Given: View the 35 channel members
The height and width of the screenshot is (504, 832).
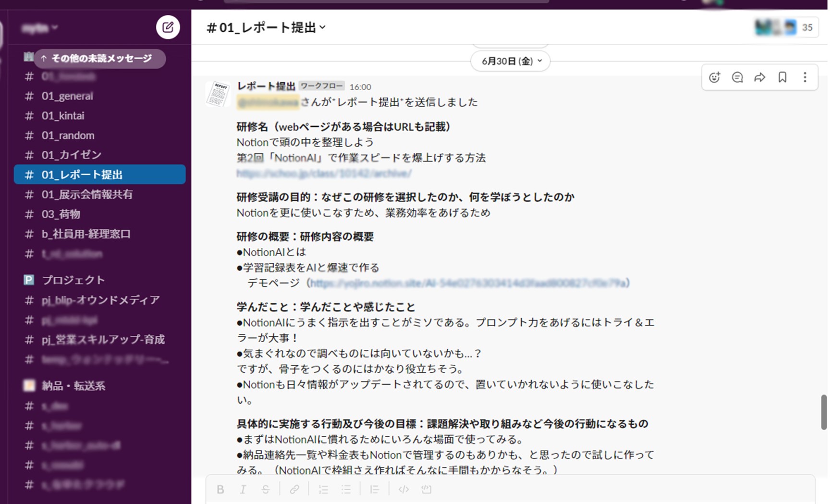Looking at the screenshot, I should coord(786,27).
